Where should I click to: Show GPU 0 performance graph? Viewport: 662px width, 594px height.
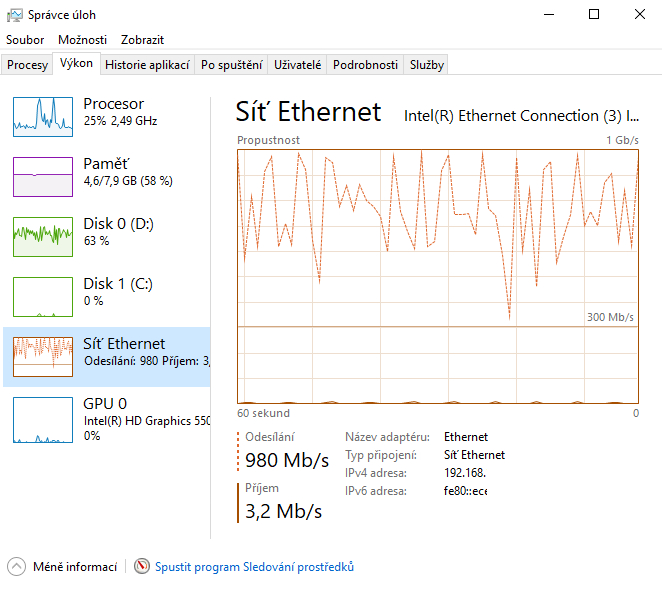pos(43,420)
